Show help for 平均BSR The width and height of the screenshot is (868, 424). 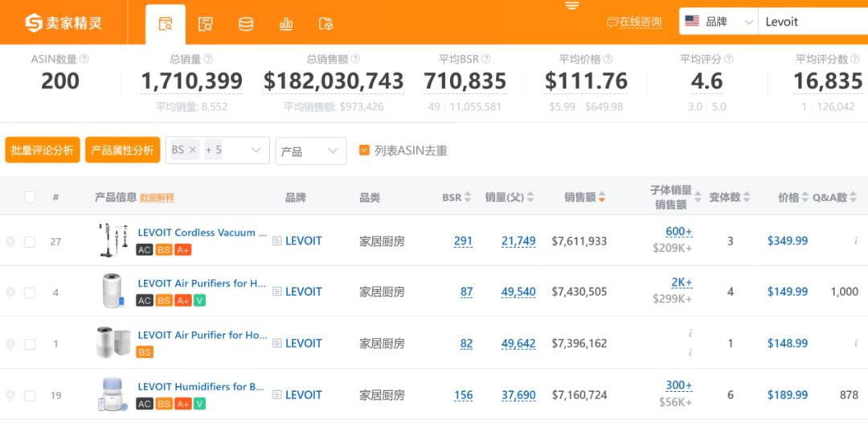tap(486, 59)
